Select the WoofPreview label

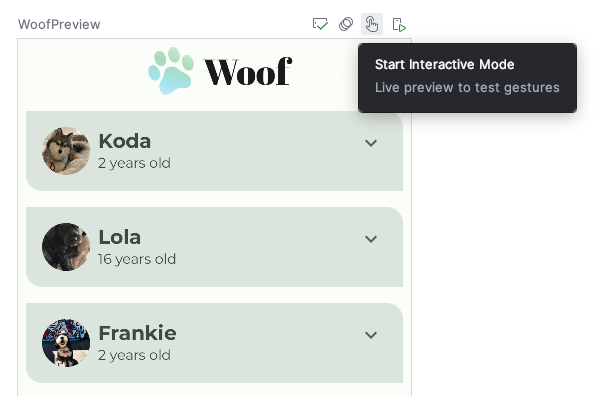(x=59, y=25)
